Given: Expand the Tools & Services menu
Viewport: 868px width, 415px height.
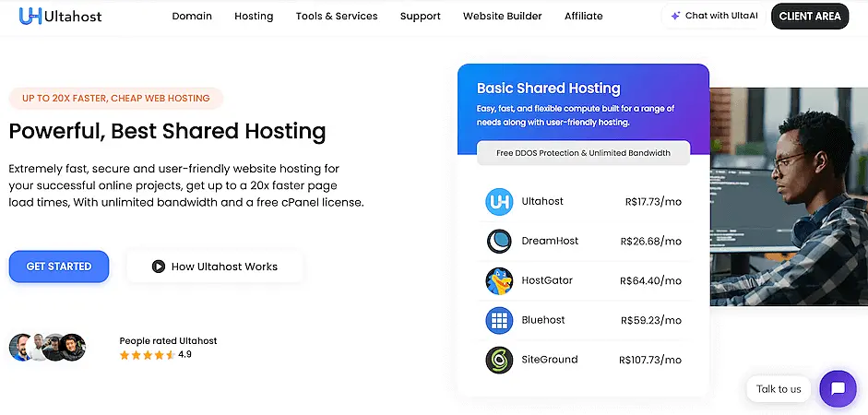Looking at the screenshot, I should click(337, 17).
